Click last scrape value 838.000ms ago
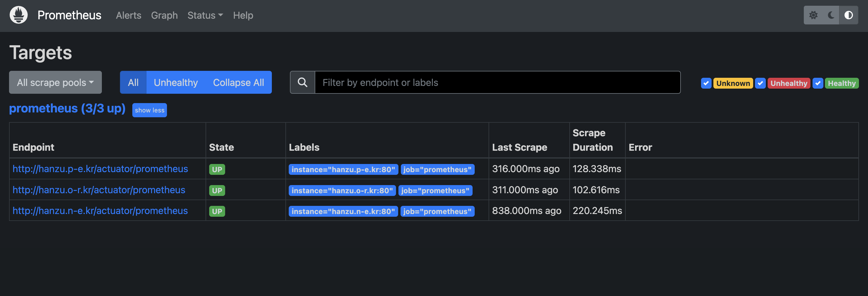 [x=527, y=211]
